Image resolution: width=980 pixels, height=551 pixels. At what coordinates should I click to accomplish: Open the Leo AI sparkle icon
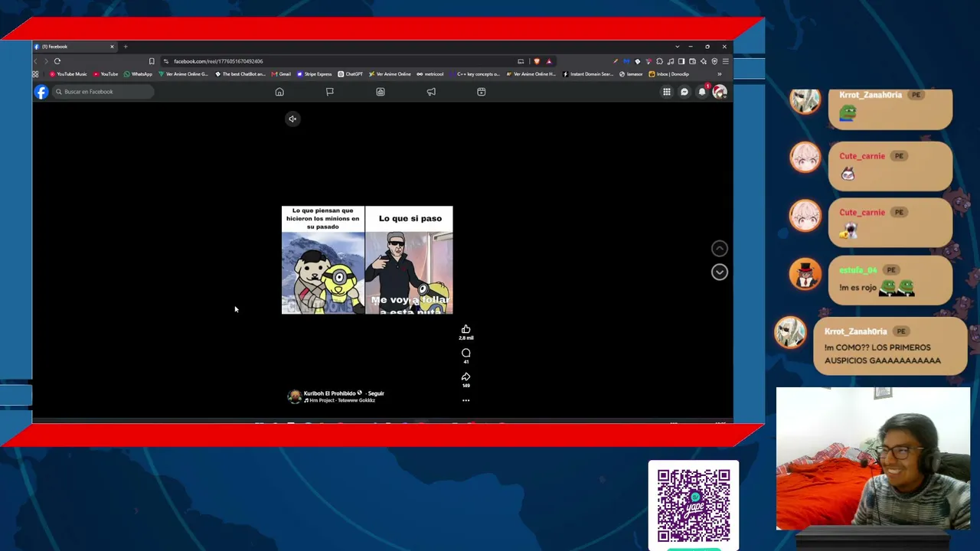(x=704, y=61)
